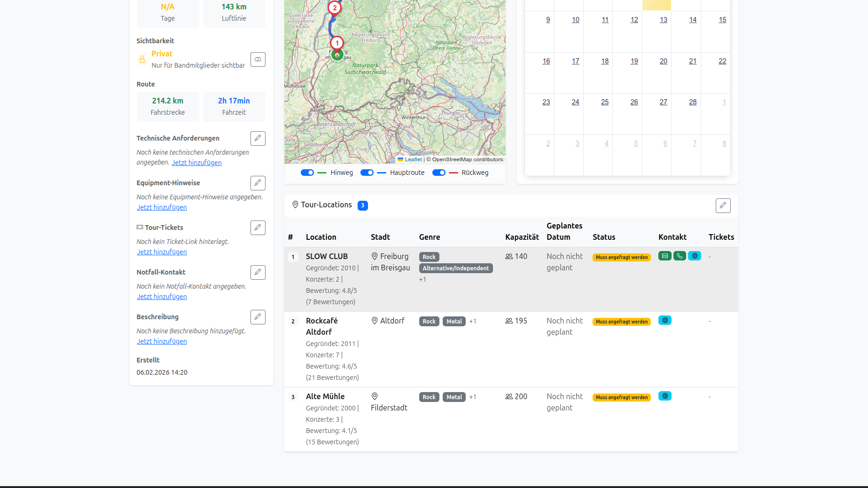868x488 pixels.
Task: Edit Notfall-Kontakt with pencil icon
Action: pos(258,272)
